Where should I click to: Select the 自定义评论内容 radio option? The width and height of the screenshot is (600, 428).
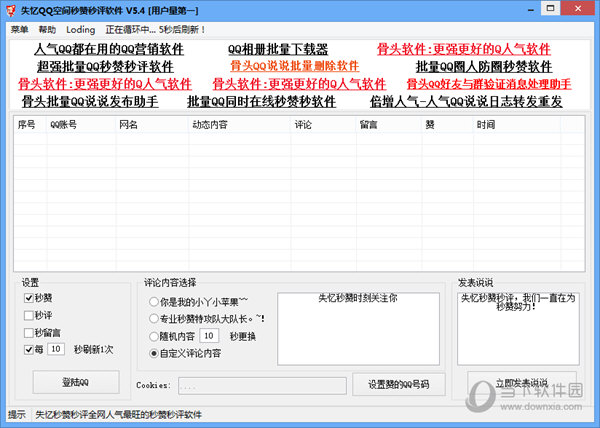(153, 353)
